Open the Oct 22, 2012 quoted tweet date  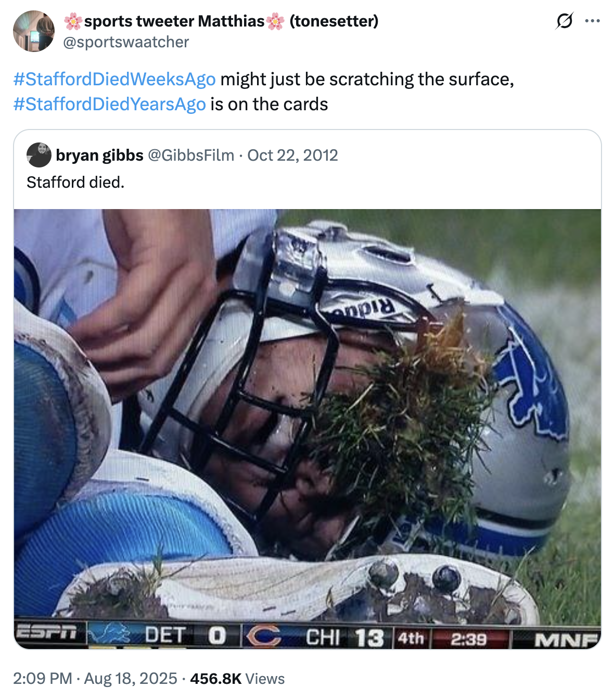292,155
